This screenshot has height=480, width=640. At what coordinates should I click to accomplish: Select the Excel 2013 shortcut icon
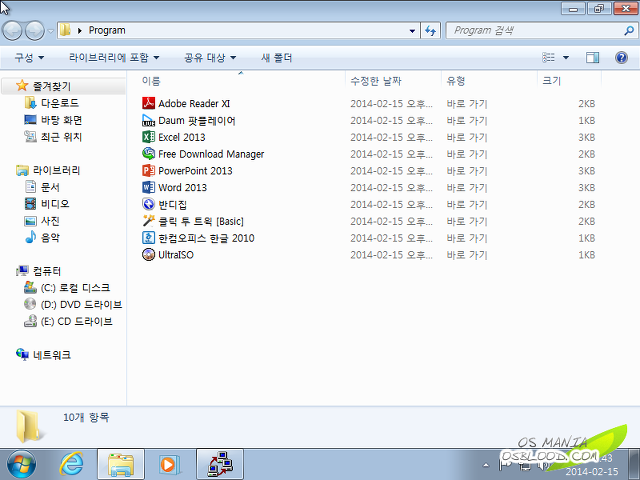point(148,137)
